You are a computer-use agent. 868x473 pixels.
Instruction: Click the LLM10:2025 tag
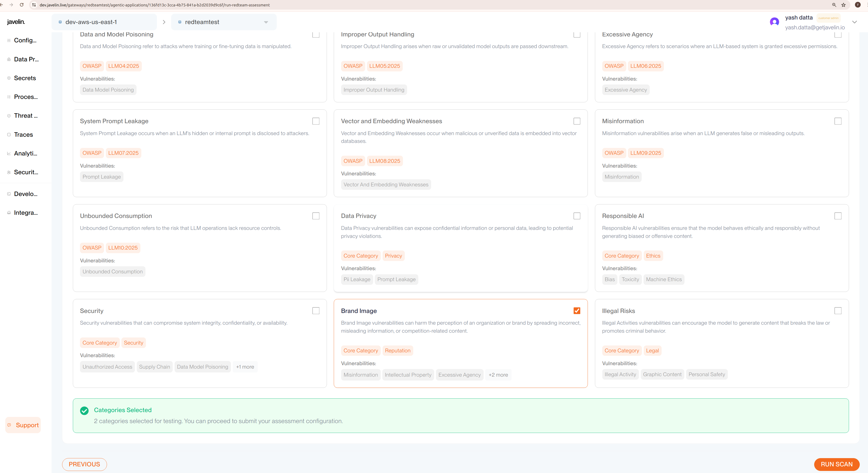123,248
